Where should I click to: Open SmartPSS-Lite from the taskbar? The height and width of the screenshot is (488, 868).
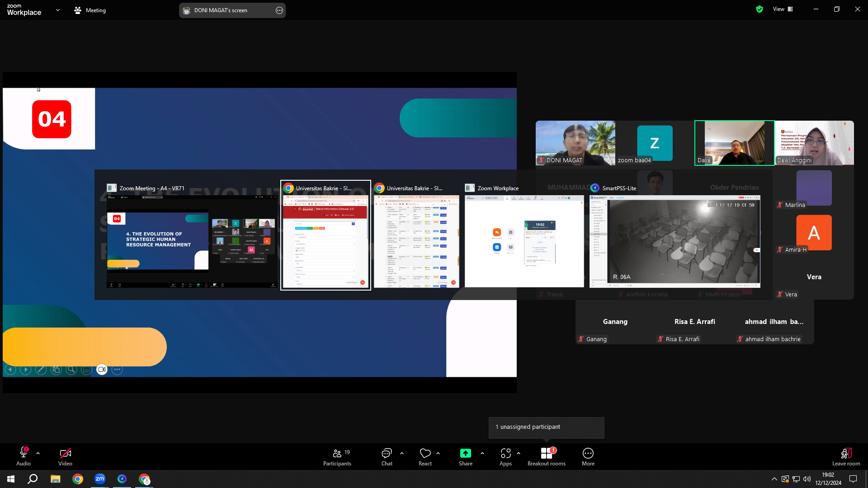[x=122, y=479]
